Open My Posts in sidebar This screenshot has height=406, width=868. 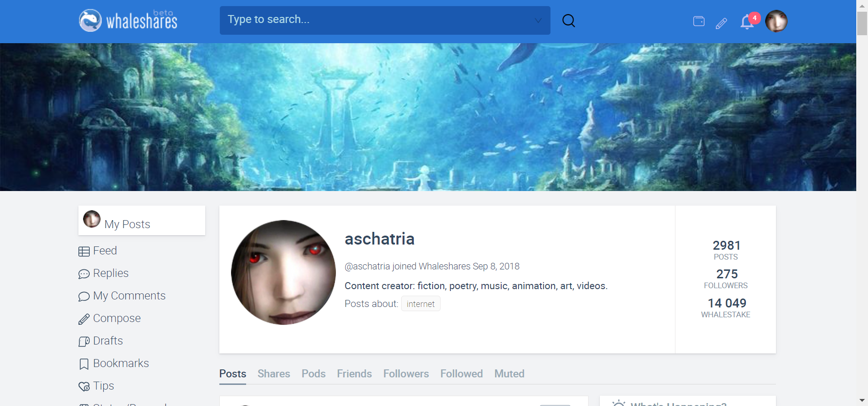point(142,220)
